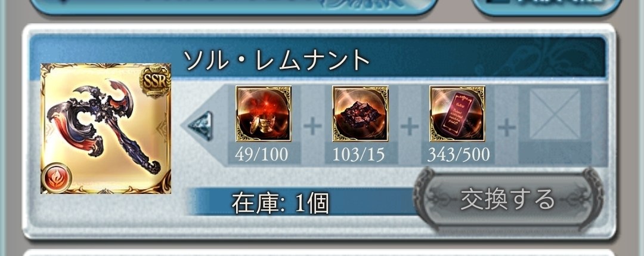644x256 pixels.
Task: Select the red card material icon
Action: pyautogui.click(x=457, y=113)
